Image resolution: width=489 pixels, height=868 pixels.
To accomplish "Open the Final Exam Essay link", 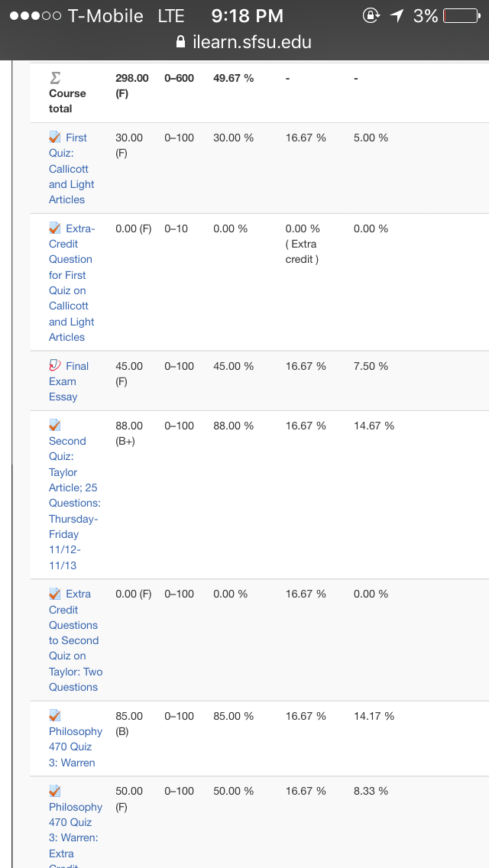I will point(69,381).
